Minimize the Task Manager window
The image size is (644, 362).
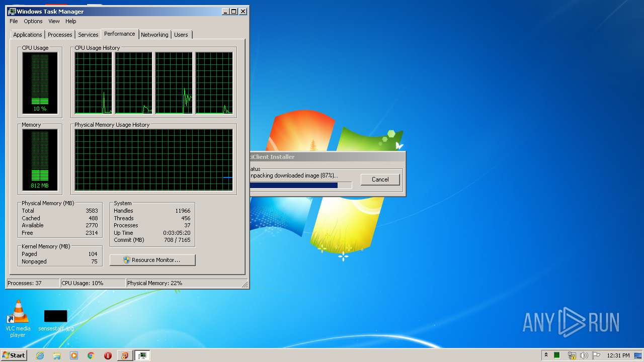click(x=225, y=11)
